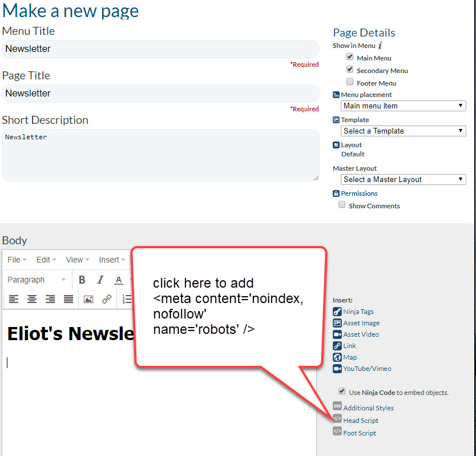
Task: Align text right in body editor
Action: pyautogui.click(x=50, y=300)
